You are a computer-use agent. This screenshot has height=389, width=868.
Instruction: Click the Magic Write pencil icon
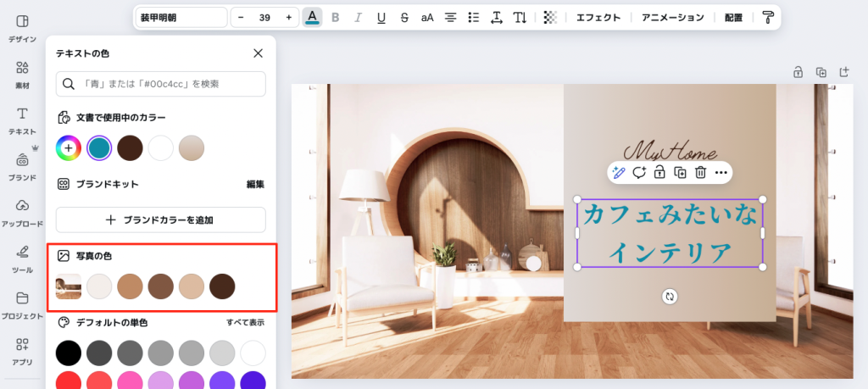click(619, 172)
